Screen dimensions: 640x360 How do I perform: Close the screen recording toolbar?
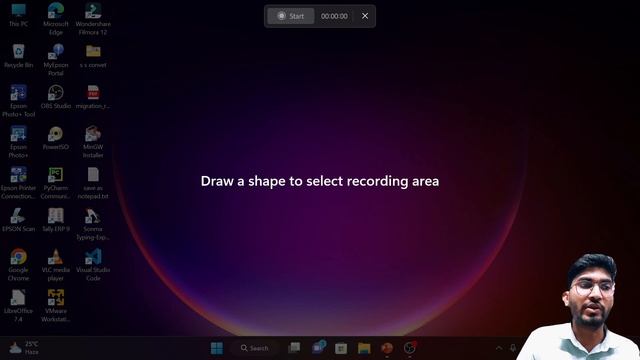click(365, 16)
